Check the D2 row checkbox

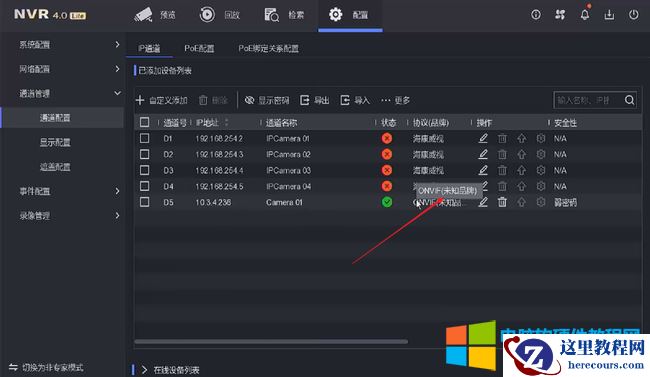[x=144, y=154]
